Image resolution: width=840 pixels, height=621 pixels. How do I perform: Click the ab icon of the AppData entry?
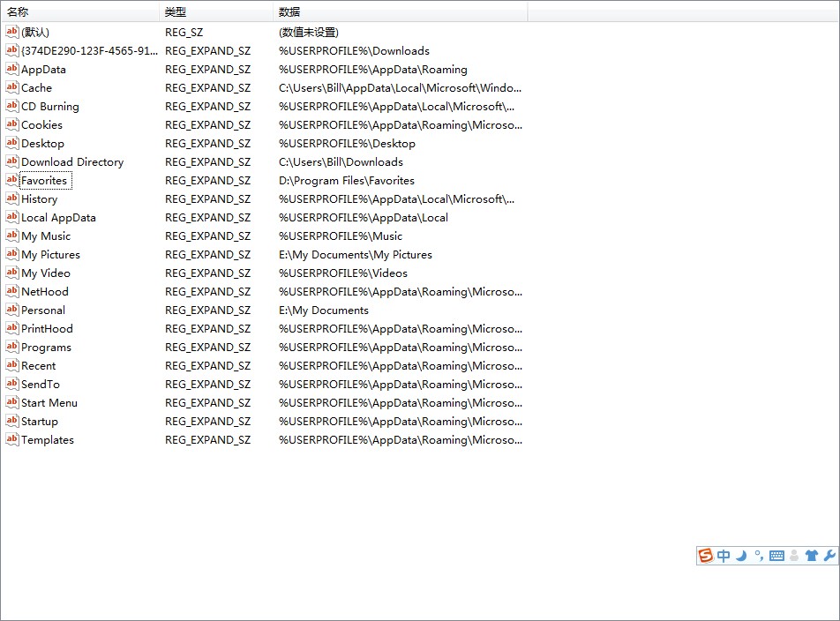(x=11, y=69)
